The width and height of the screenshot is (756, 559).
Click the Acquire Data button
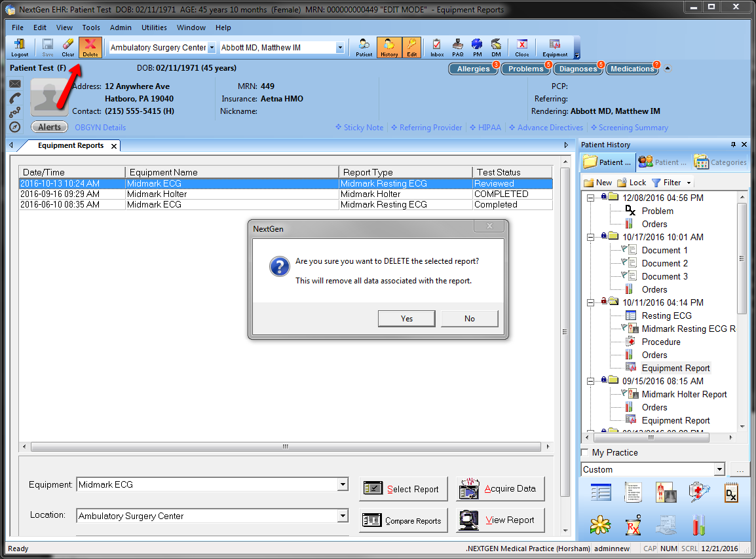500,489
